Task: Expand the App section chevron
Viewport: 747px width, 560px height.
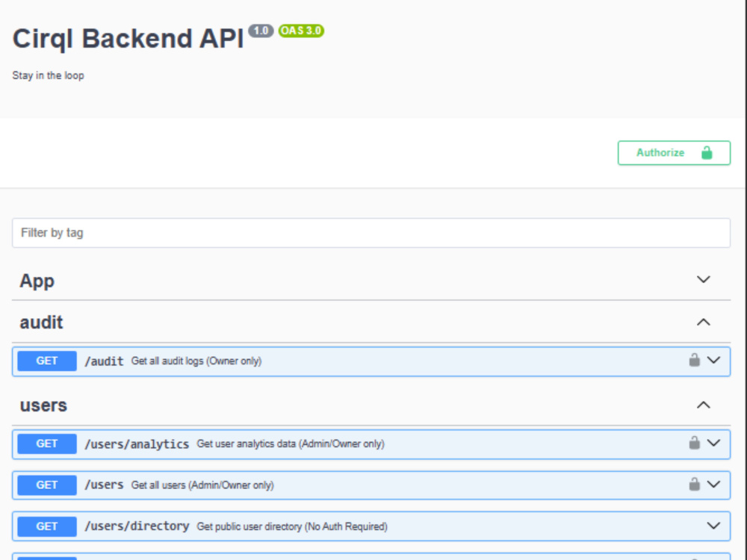Action: pyautogui.click(x=703, y=279)
